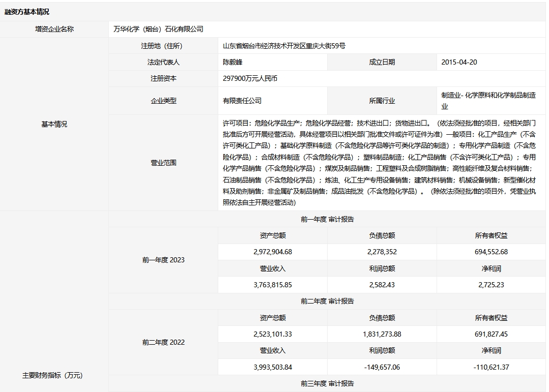Click the 成立日期 label
The width and height of the screenshot is (549, 392).
coord(382,63)
